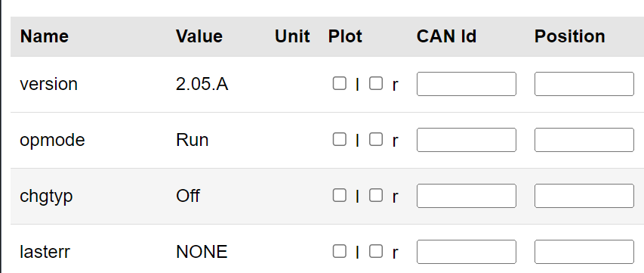Screen dimensions: 644x273
Task: Activate lasterr Position text box
Action: (584, 252)
